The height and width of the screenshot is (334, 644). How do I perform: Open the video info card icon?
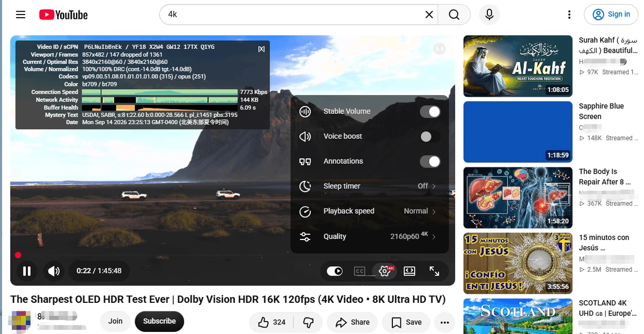(x=440, y=49)
